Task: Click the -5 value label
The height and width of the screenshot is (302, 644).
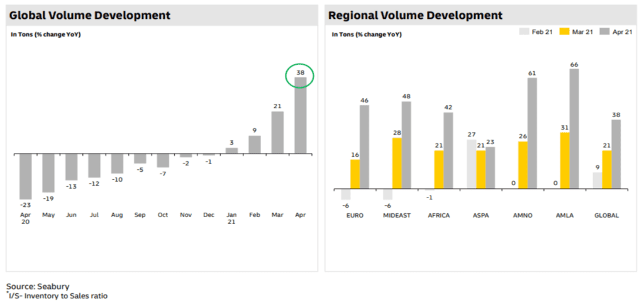Action: [140, 170]
